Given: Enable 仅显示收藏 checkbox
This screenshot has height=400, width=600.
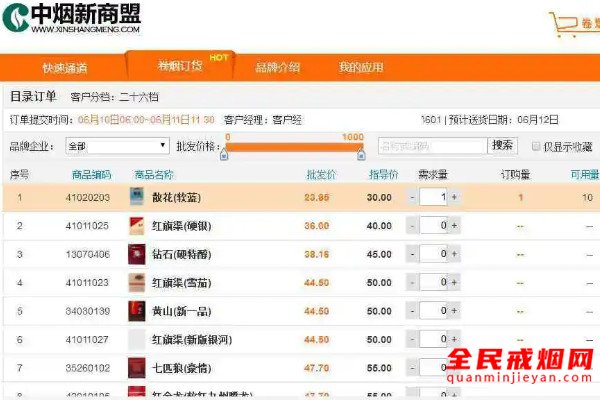Looking at the screenshot, I should tap(536, 146).
